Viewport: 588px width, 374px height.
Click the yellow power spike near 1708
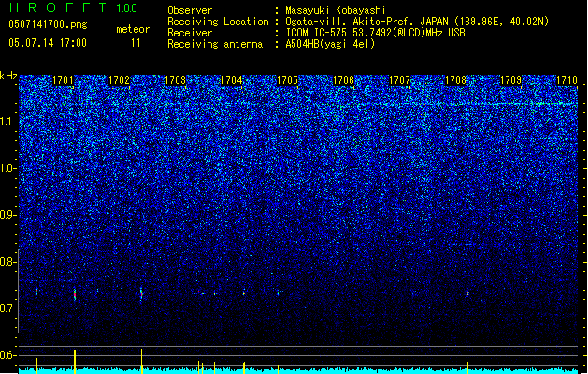[467, 367]
